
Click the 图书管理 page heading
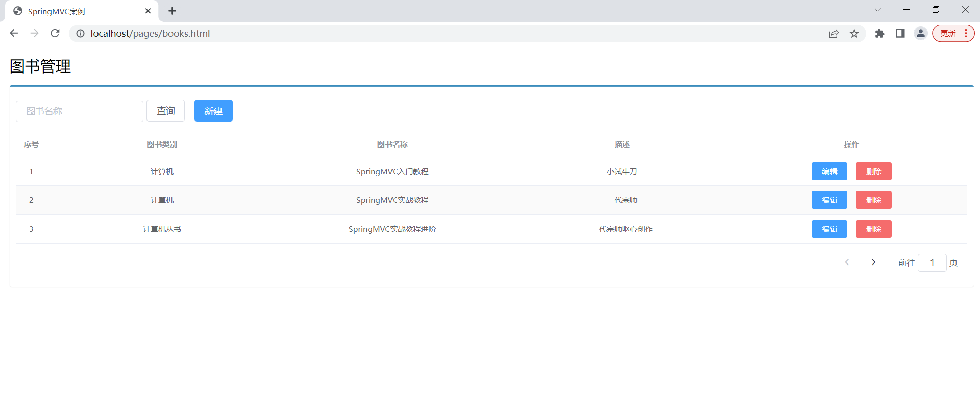(40, 66)
